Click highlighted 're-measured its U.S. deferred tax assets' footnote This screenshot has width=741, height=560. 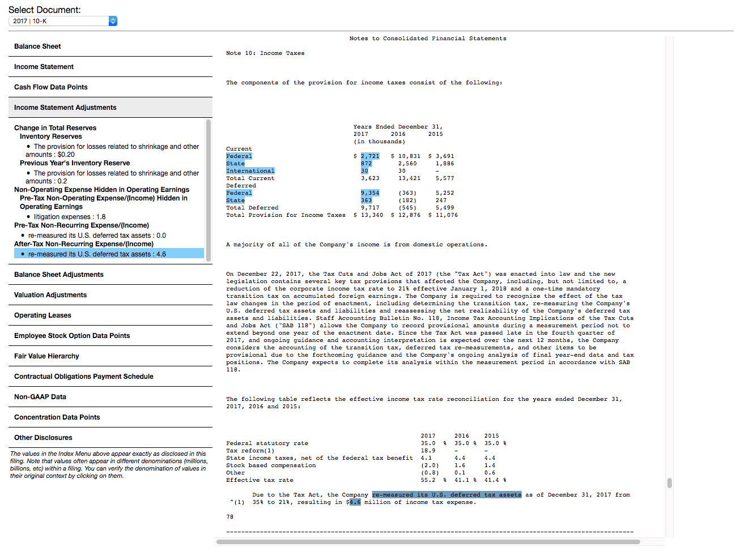(x=446, y=495)
